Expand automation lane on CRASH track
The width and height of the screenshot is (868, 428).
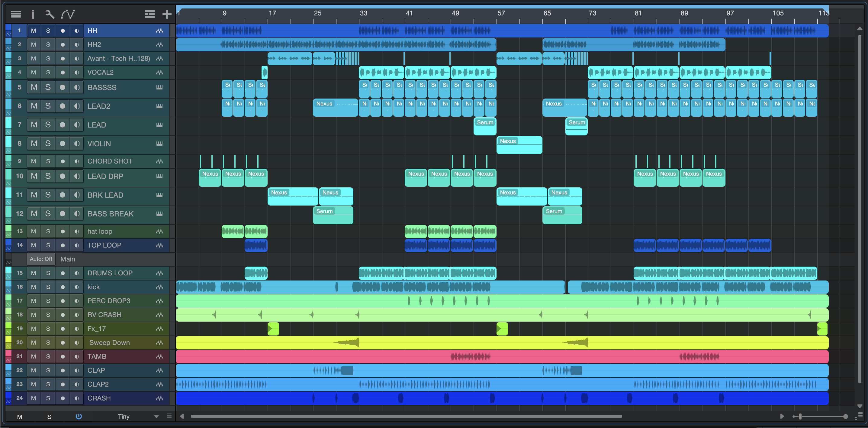click(8, 401)
